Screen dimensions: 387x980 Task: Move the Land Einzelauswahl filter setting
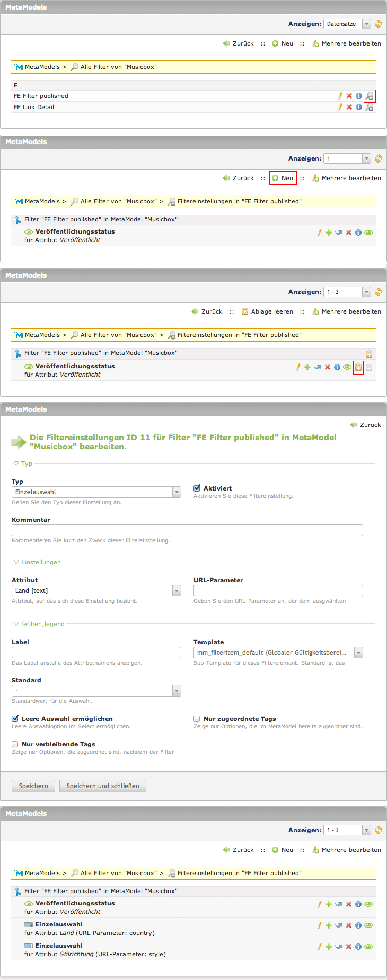pyautogui.click(x=339, y=925)
